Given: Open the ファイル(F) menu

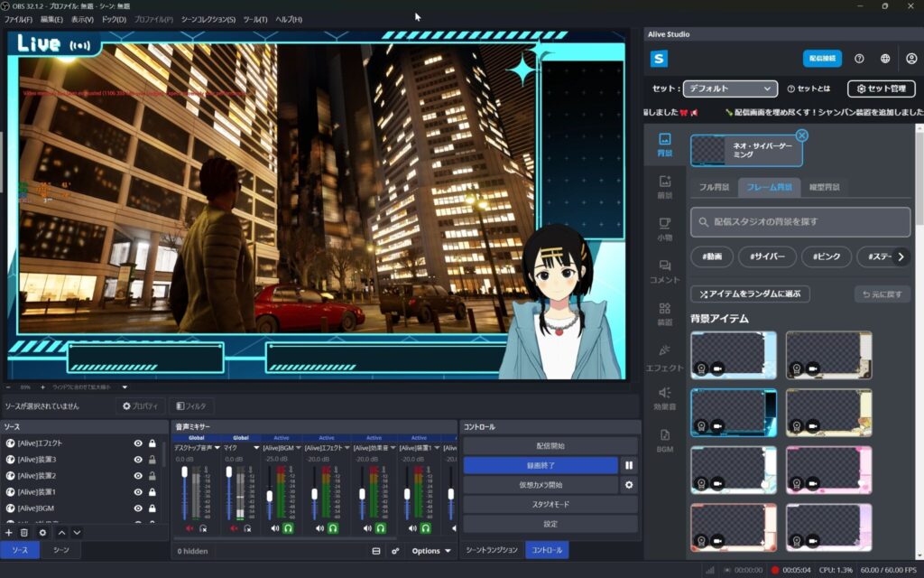Looking at the screenshot, I should coord(18,20).
